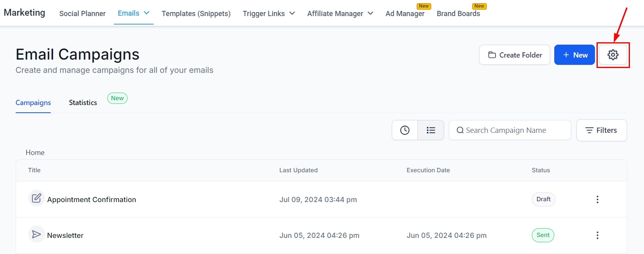Switch to the Statistics tab
The width and height of the screenshot is (644, 254).
point(83,103)
